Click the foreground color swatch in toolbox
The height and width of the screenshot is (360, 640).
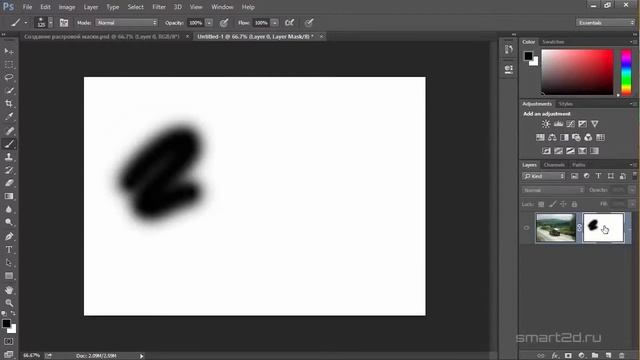point(6,324)
